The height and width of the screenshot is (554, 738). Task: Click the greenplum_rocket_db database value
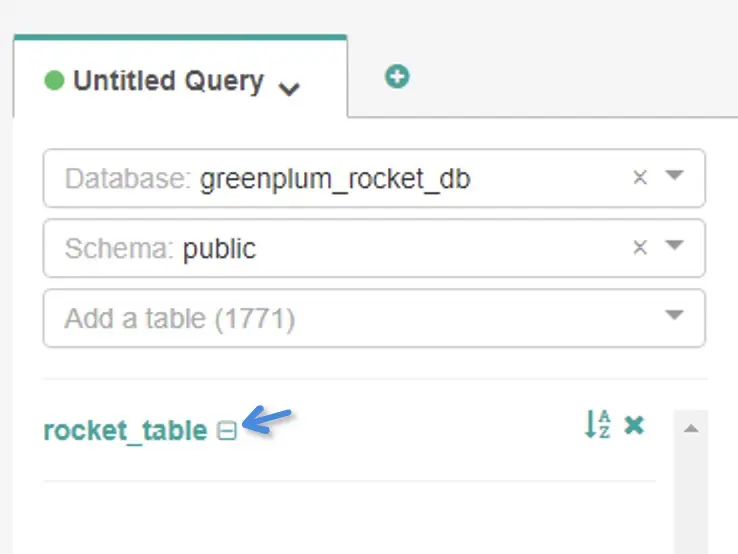pos(335,179)
